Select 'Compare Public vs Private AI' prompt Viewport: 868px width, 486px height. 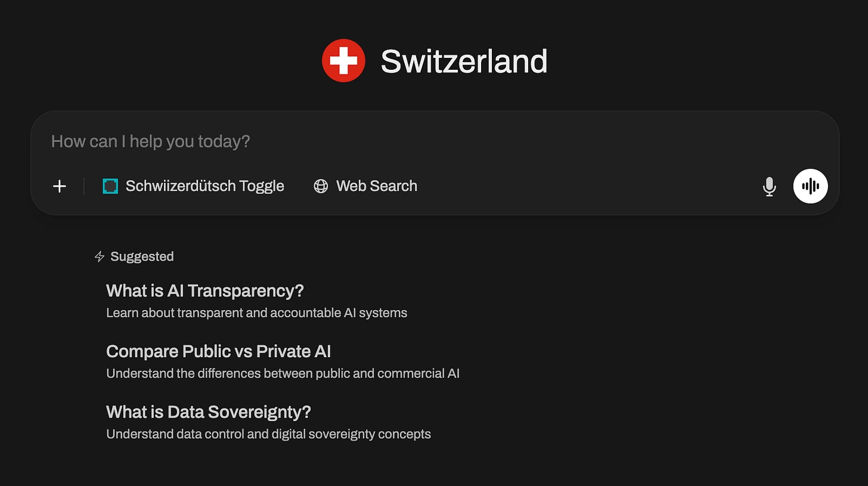[218, 351]
